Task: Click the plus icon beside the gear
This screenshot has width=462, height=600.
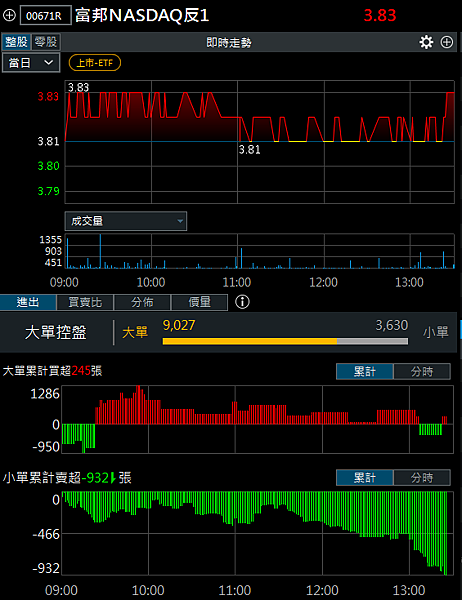Action: 447,42
